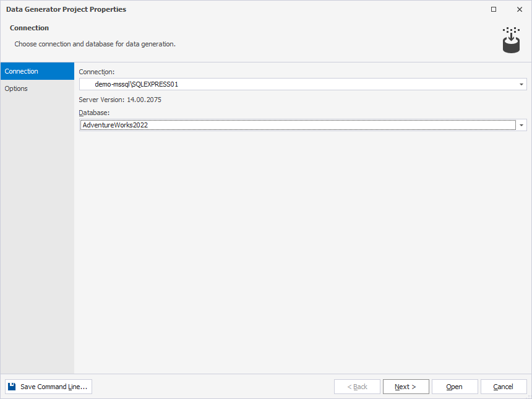Click the Open button
The image size is (532, 399).
pyautogui.click(x=455, y=387)
